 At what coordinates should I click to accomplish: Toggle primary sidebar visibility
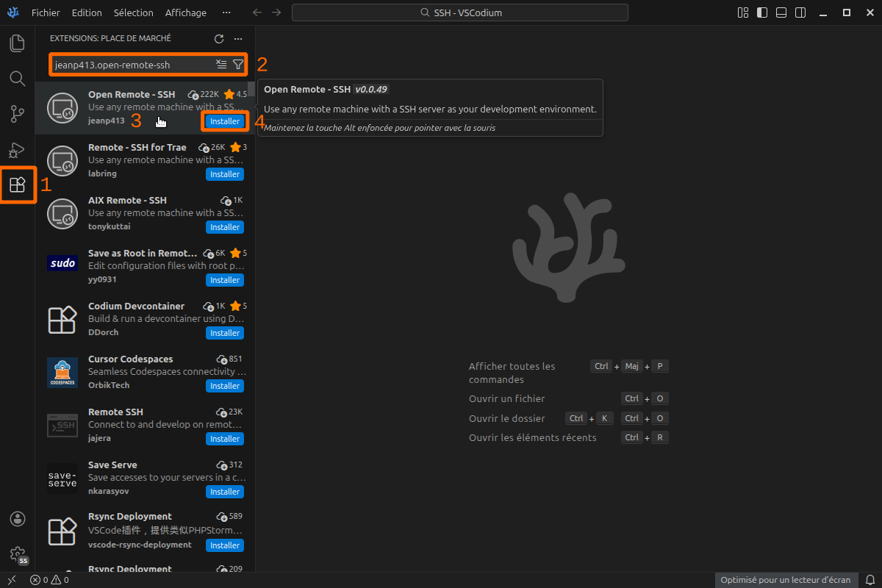pos(762,12)
